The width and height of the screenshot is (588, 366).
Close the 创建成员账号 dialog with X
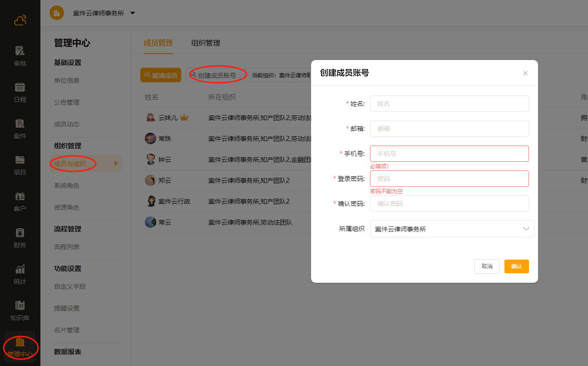pos(525,73)
